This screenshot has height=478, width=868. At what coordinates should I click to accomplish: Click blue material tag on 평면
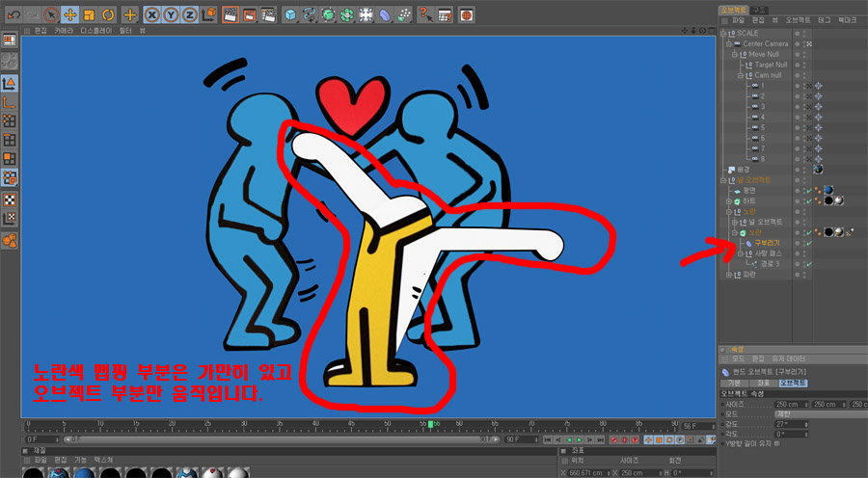pyautogui.click(x=828, y=190)
